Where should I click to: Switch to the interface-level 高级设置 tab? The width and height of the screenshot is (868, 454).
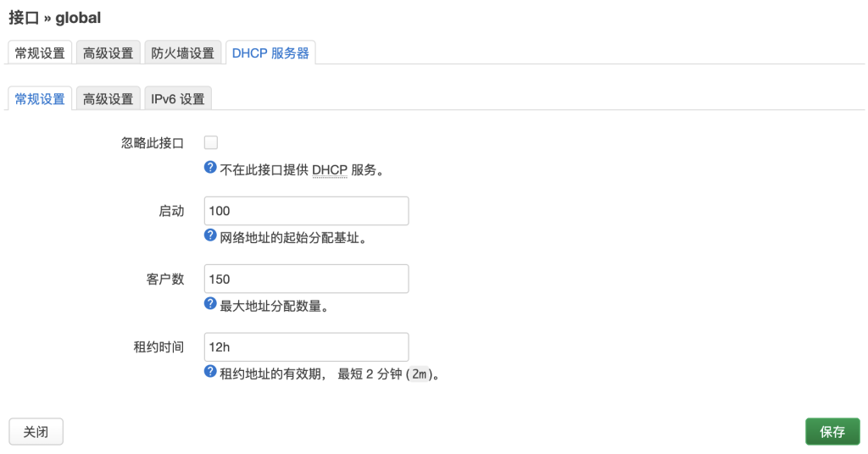(x=108, y=53)
